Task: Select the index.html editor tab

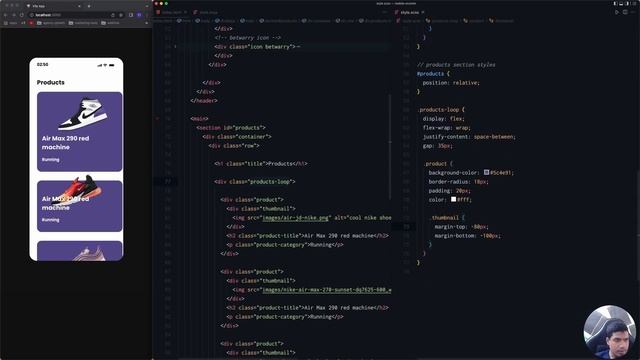Action: pyautogui.click(x=171, y=12)
